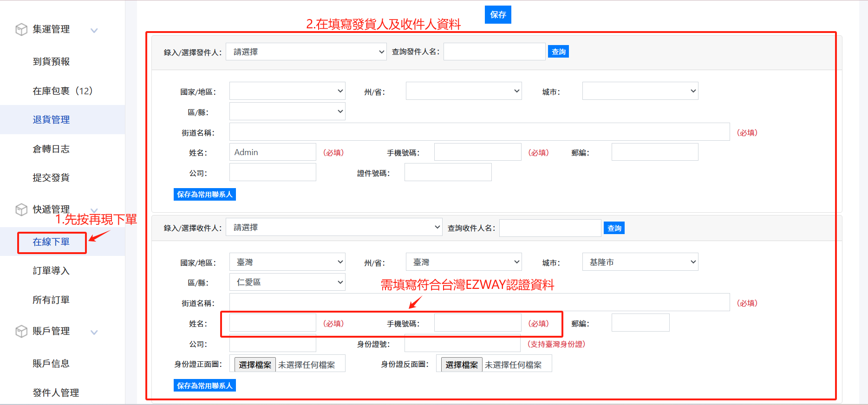Choose file for 身份證正面圖
Viewport: 868px width, 405px height.
255,365
